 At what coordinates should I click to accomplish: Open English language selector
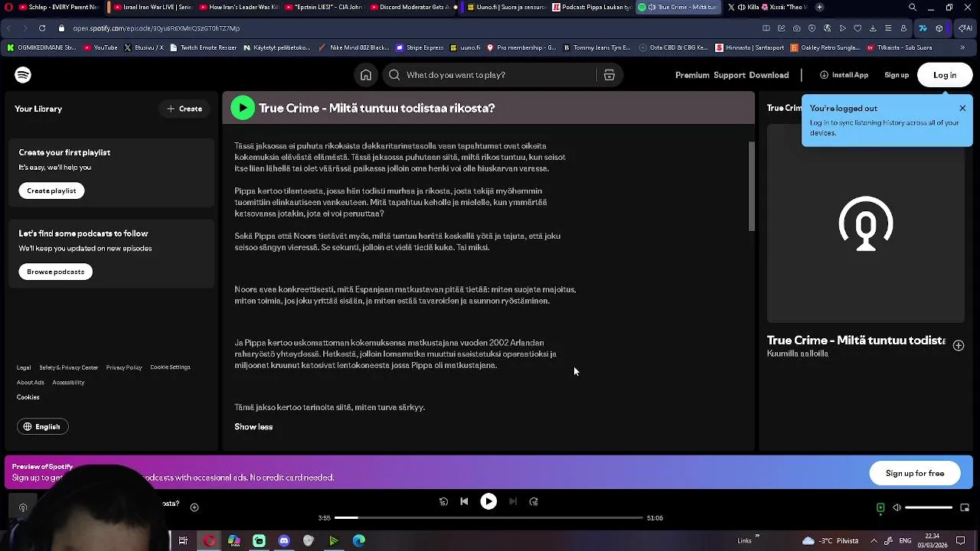coord(42,426)
